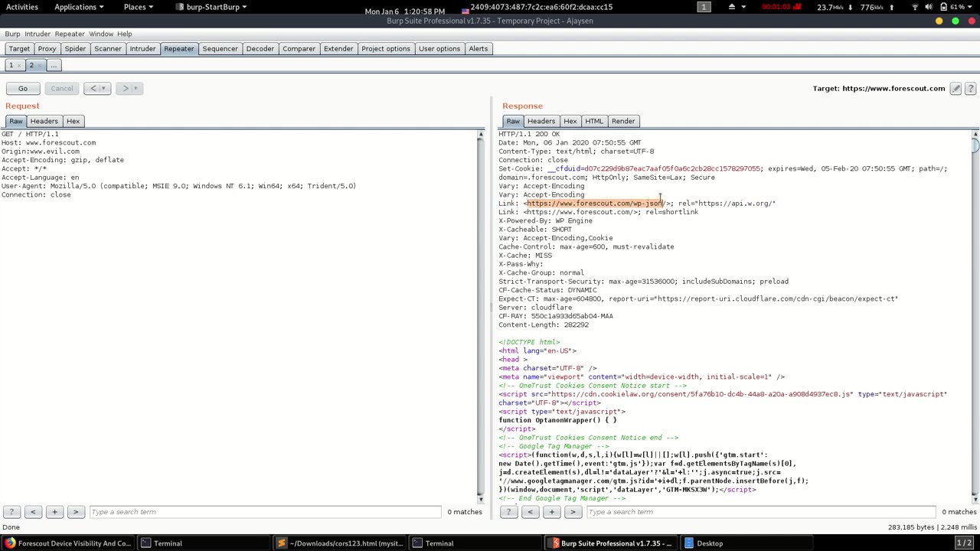Go to previous match in response search
The height and width of the screenshot is (551, 980).
(530, 512)
